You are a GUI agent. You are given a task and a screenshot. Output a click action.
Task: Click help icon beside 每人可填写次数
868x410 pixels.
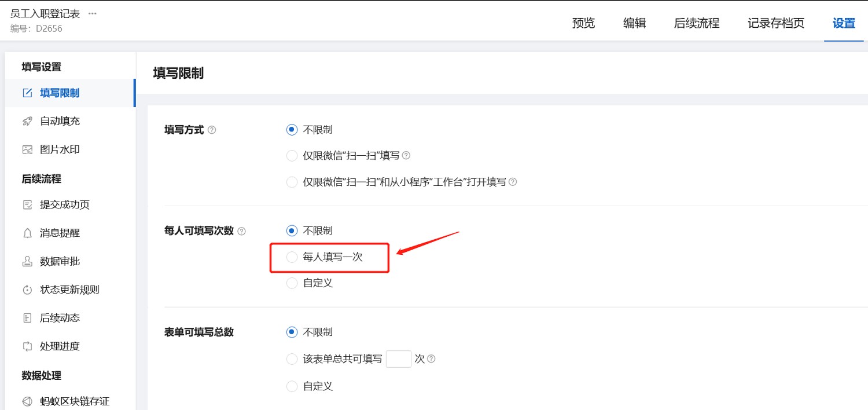242,231
